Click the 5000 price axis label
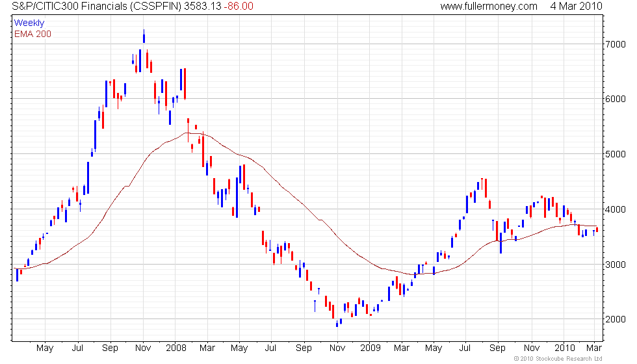The width and height of the screenshot is (637, 364). [x=616, y=155]
